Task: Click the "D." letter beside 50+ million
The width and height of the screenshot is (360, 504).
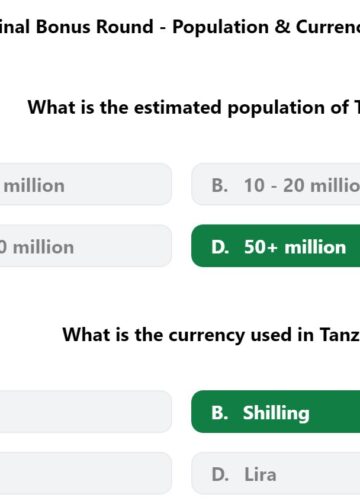Action: (x=220, y=247)
